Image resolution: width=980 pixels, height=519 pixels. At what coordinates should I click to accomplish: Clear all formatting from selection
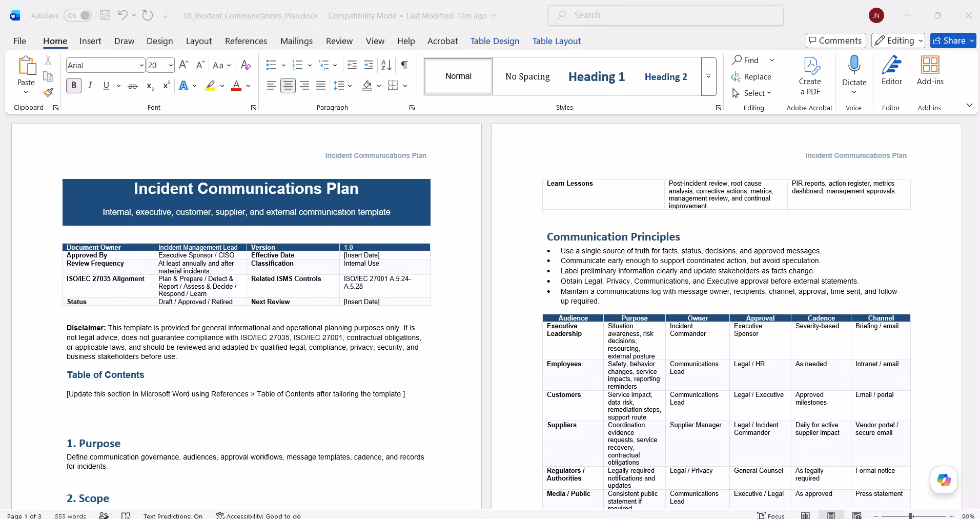click(246, 65)
